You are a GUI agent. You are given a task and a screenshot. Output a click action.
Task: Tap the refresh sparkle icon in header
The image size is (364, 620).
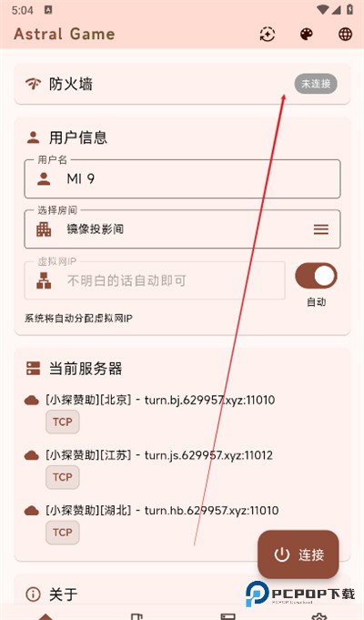pos(268,35)
